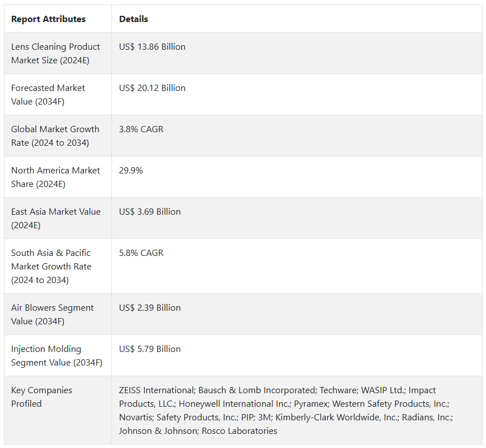486x448 pixels.
Task: Select the Injection Molding Segment Value label
Action: pos(57,355)
